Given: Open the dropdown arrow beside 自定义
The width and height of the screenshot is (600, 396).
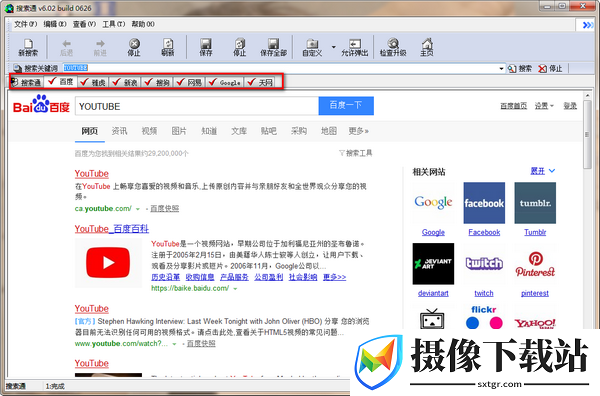Looking at the screenshot, I should click(x=333, y=47).
